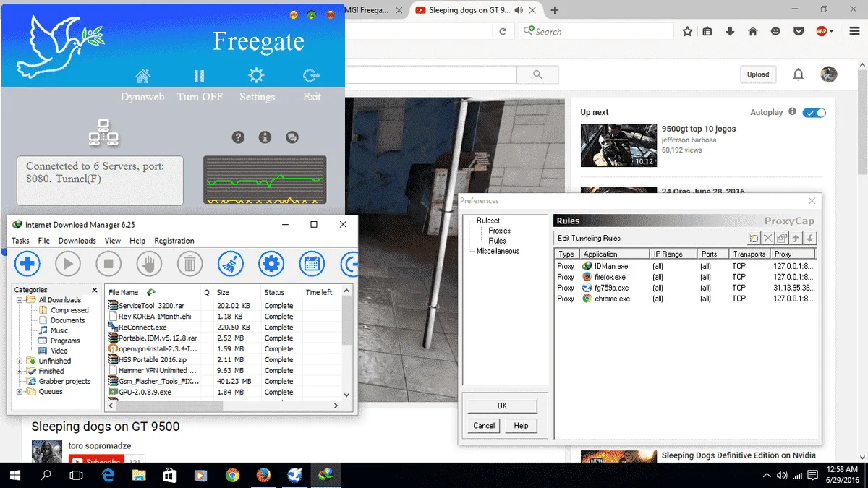Click Freegate chat feedback icon
Viewport: 868px width, 488px height.
[292, 137]
